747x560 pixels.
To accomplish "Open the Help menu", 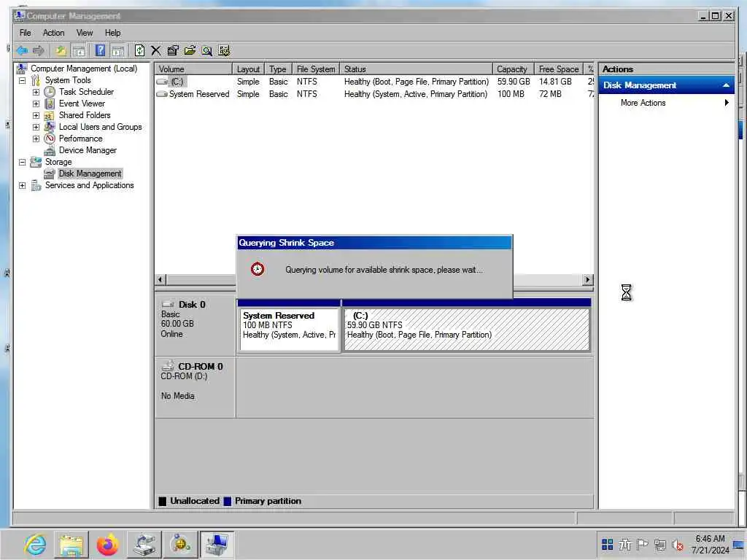I will [x=112, y=33].
